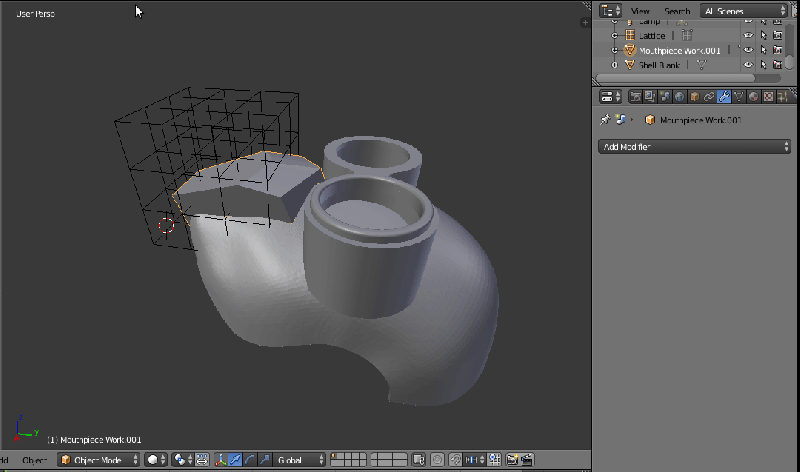The image size is (800, 472).
Task: Open the Object Mode dropdown
Action: click(98, 460)
